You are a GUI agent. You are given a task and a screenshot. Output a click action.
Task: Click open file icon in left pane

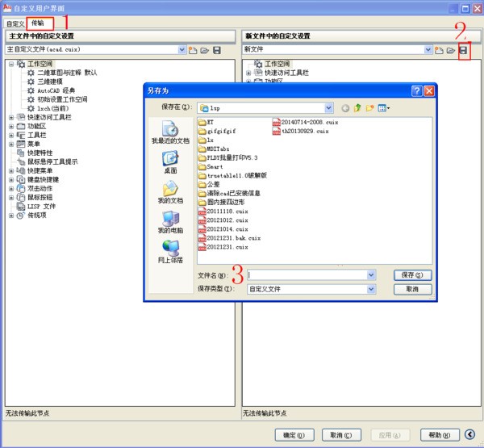[x=205, y=50]
